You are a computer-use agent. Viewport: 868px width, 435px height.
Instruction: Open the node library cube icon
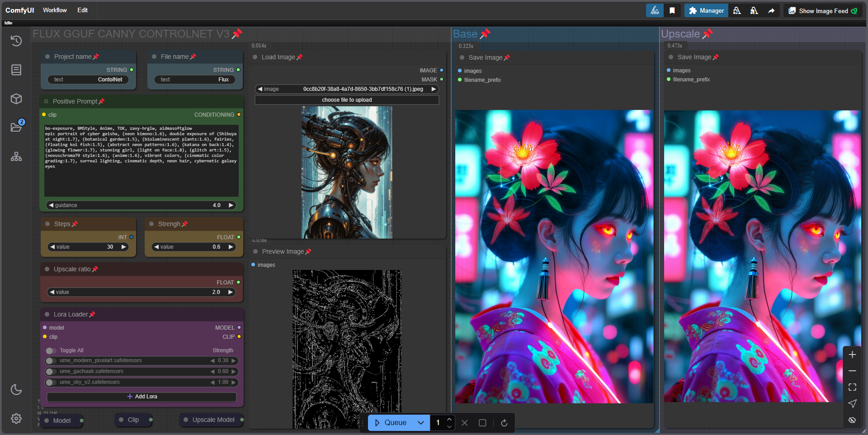click(16, 99)
